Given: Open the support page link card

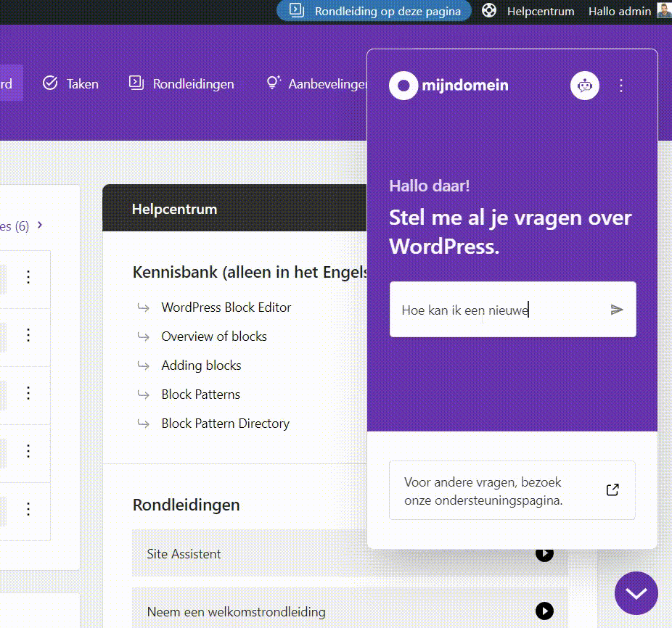Looking at the screenshot, I should 512,490.
